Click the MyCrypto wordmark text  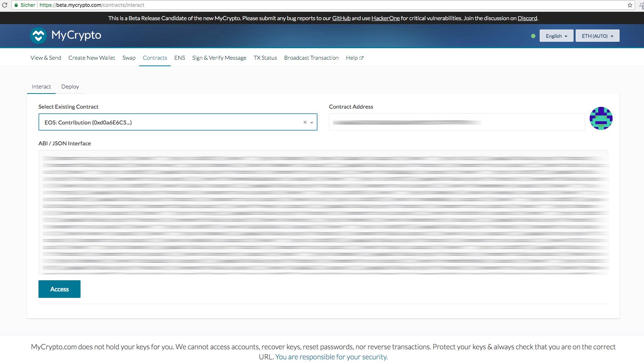pyautogui.click(x=76, y=35)
